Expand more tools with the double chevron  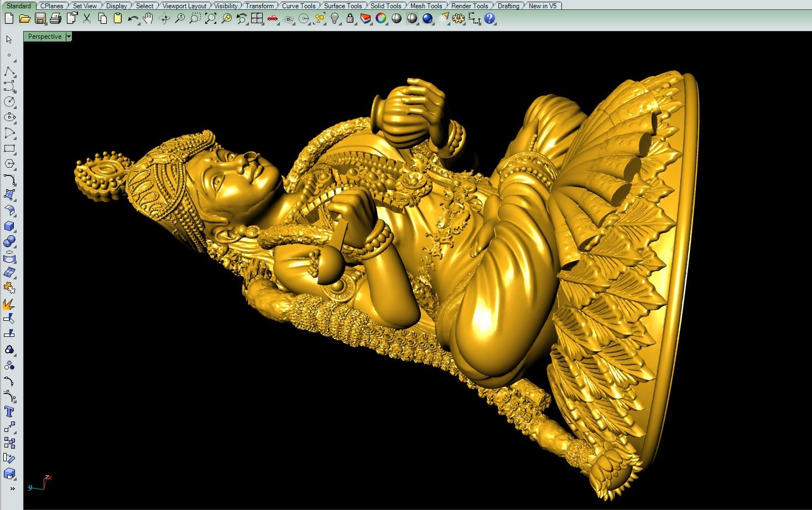12,488
